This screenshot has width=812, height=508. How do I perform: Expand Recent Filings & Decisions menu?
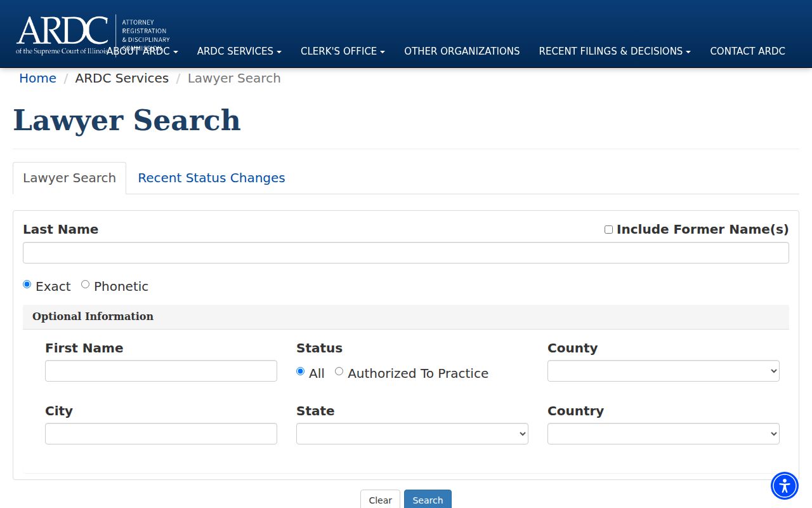pyautogui.click(x=615, y=51)
